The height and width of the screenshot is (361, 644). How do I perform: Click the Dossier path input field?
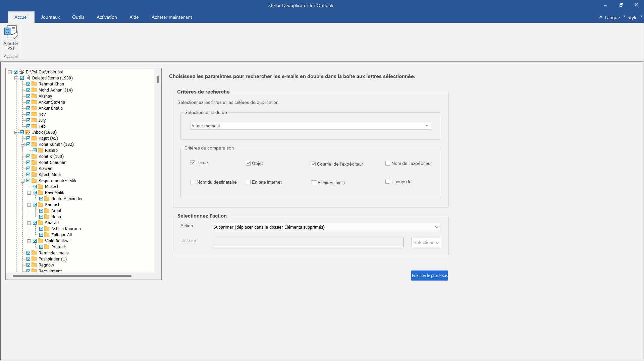pyautogui.click(x=308, y=242)
